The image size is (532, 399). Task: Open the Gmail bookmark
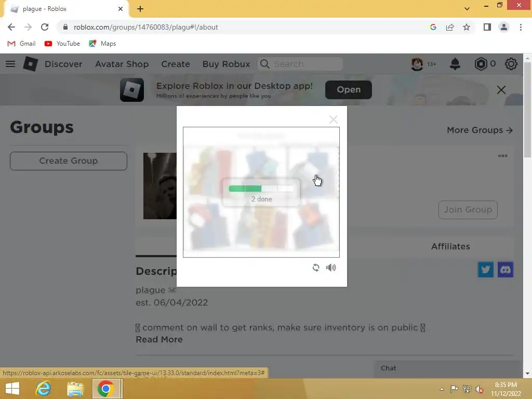pyautogui.click(x=21, y=44)
